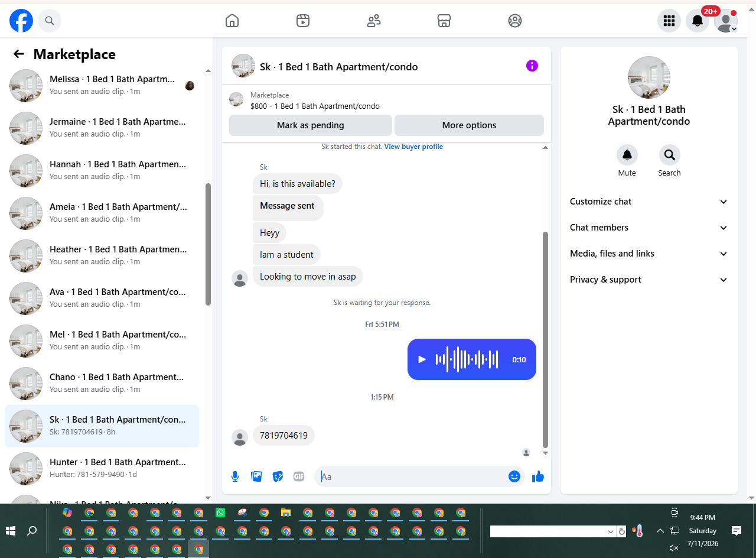Open Ava's conversation
Viewport: 756px width, 558px height.
click(102, 299)
